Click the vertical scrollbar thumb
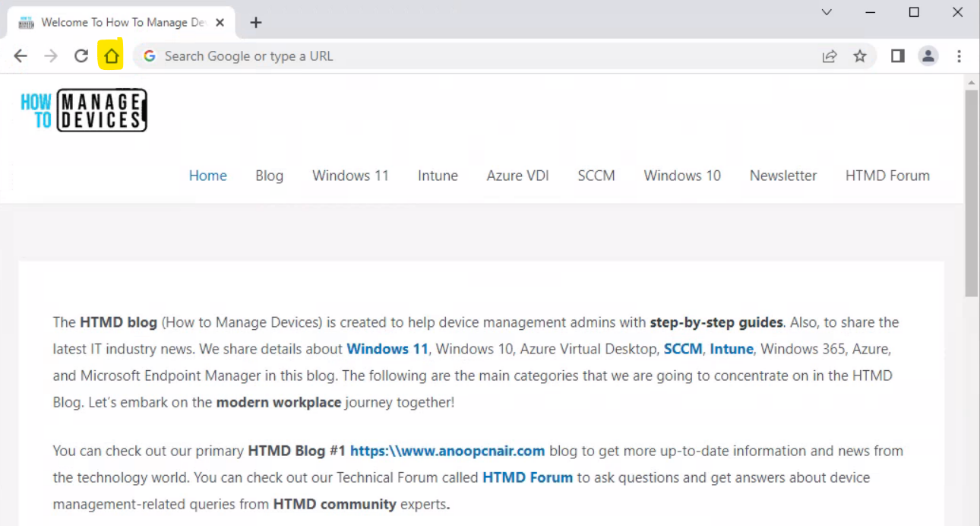This screenshot has width=980, height=526. coord(972,193)
